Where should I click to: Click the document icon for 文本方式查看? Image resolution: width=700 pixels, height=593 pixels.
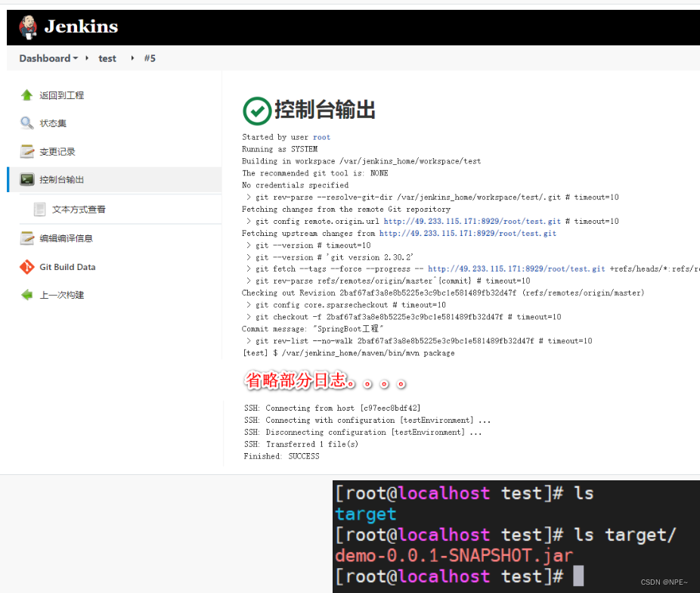(40, 209)
